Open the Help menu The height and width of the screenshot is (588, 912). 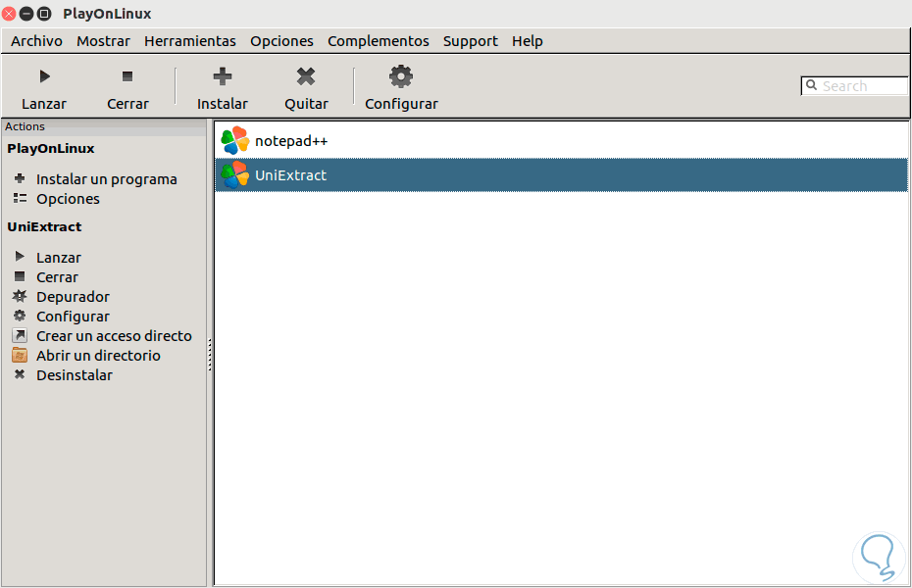[528, 41]
